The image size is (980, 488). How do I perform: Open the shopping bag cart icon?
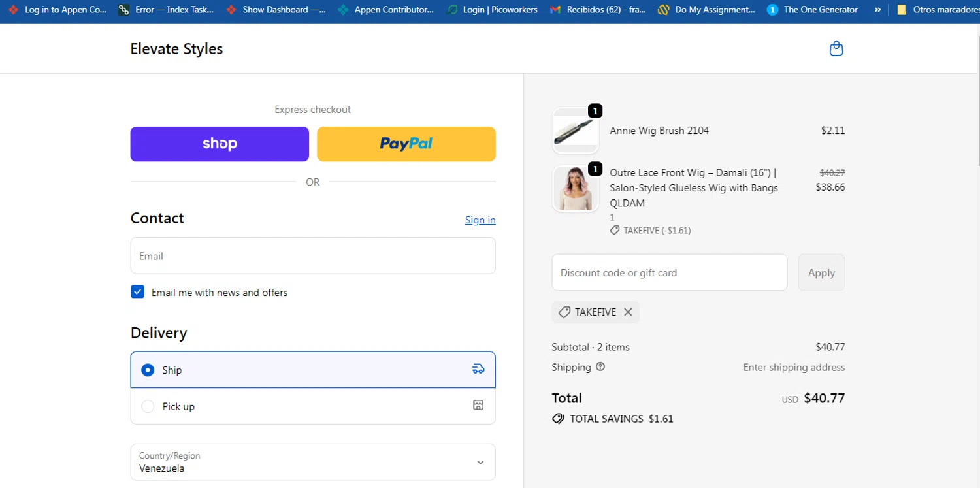(836, 48)
